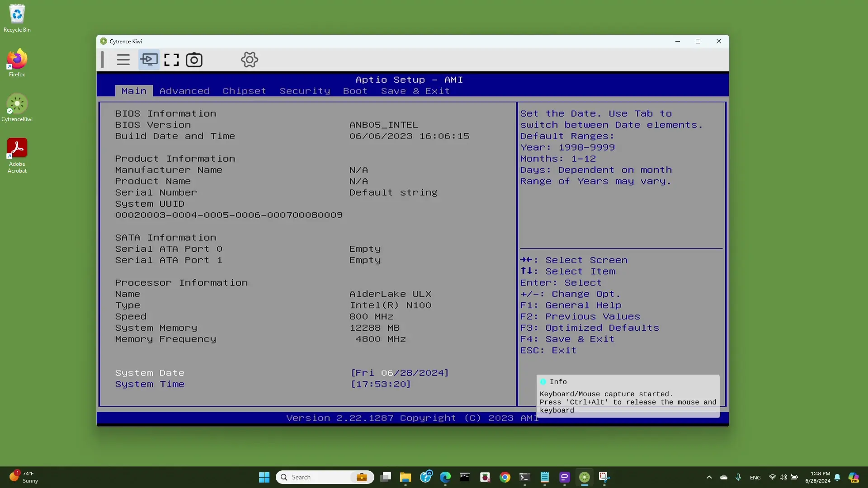Open the battery tray icon
This screenshot has width=868, height=488.
tap(794, 477)
